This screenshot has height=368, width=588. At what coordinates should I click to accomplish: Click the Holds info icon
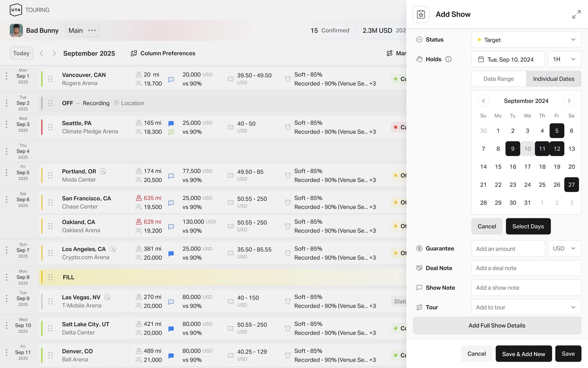448,59
